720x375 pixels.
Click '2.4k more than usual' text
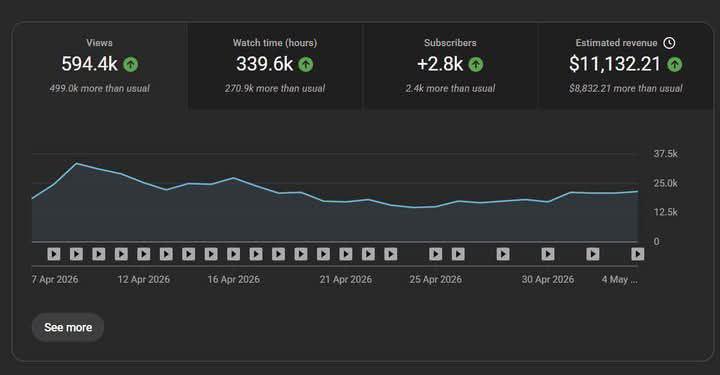click(x=450, y=89)
